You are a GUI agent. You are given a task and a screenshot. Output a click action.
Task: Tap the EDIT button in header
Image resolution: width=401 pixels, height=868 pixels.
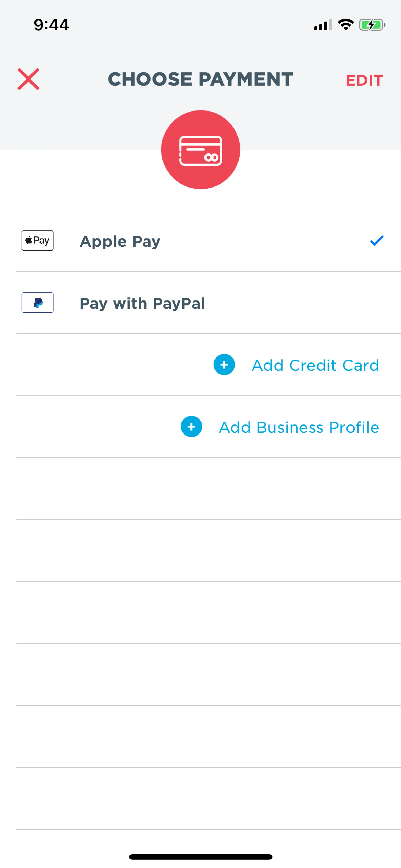364,80
